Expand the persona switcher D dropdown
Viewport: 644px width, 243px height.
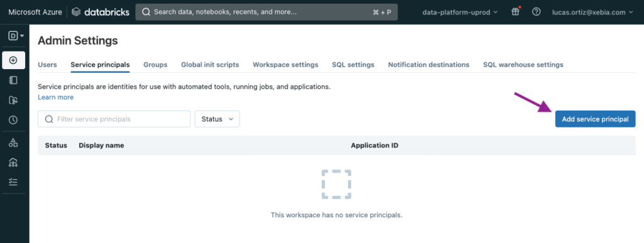(x=16, y=36)
